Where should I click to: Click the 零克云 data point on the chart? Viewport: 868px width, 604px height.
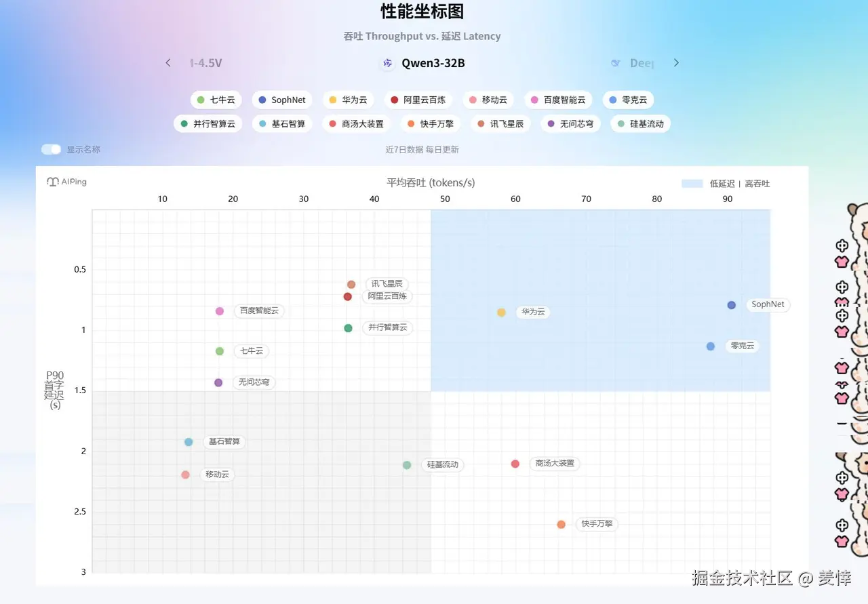(x=710, y=346)
